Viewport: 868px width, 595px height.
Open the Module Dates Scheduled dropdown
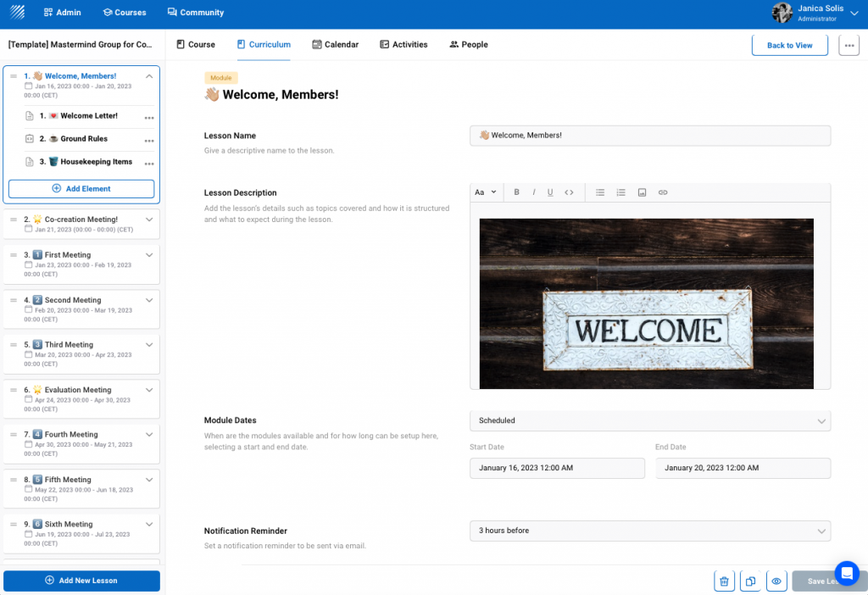click(x=650, y=420)
